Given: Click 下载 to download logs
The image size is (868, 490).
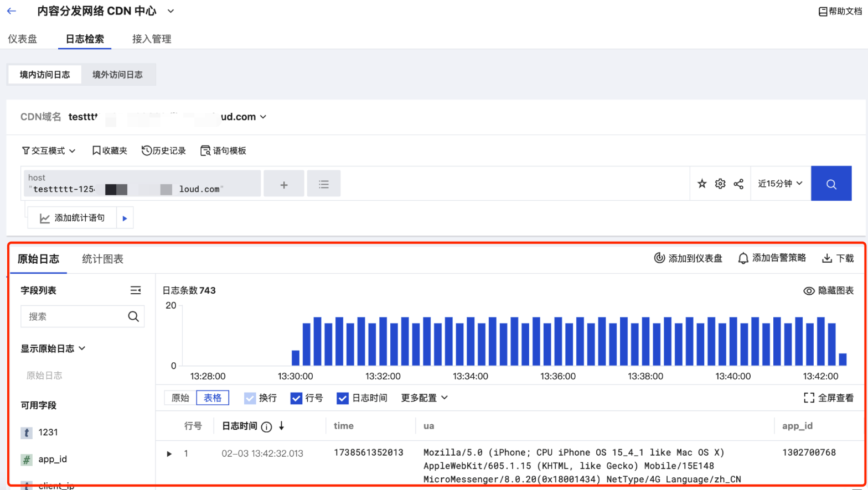Looking at the screenshot, I should pyautogui.click(x=838, y=258).
